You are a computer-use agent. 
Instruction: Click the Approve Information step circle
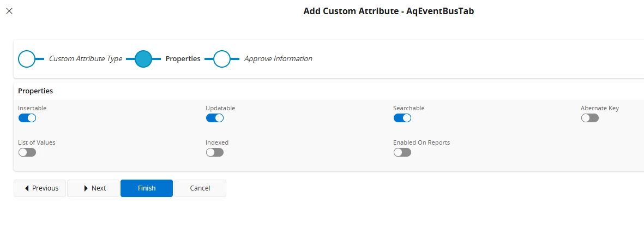click(221, 59)
